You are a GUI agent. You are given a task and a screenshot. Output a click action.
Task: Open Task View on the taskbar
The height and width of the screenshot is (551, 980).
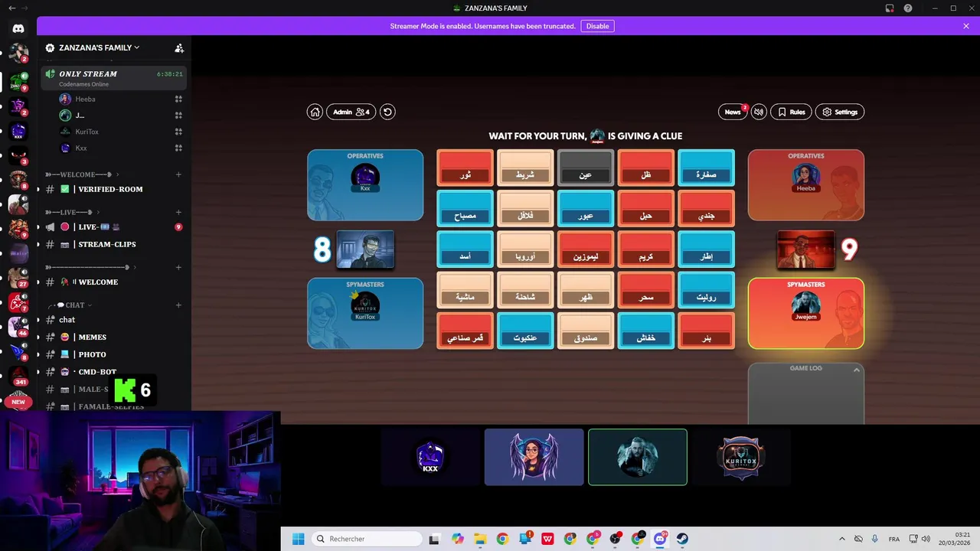pyautogui.click(x=435, y=539)
